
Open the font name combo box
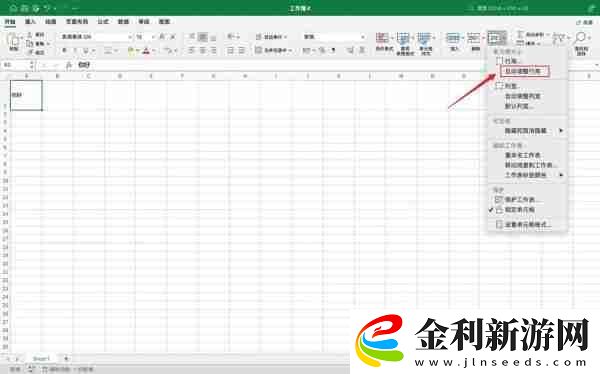(x=96, y=37)
